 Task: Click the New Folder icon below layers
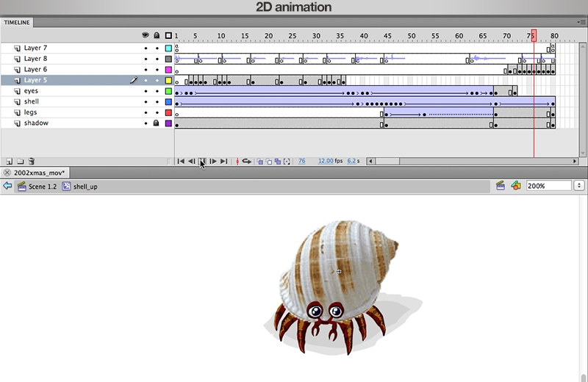[x=21, y=161]
